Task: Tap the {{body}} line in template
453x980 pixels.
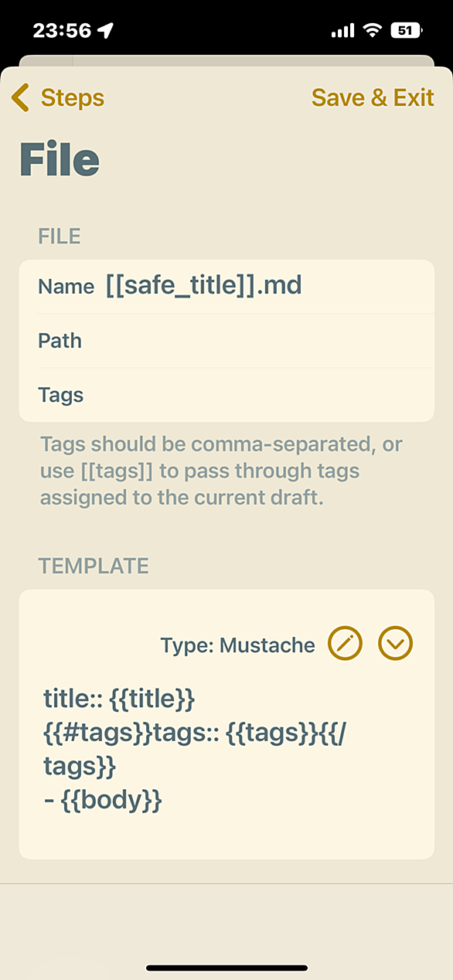Action: [x=102, y=801]
